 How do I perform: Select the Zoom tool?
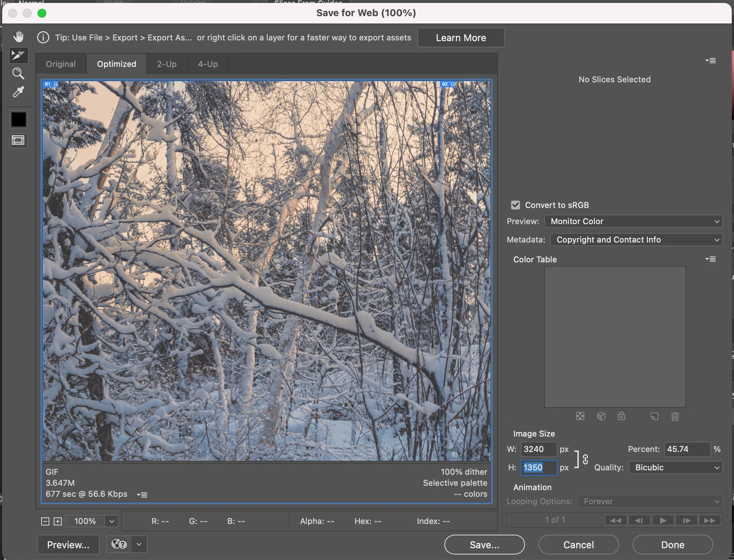(18, 73)
